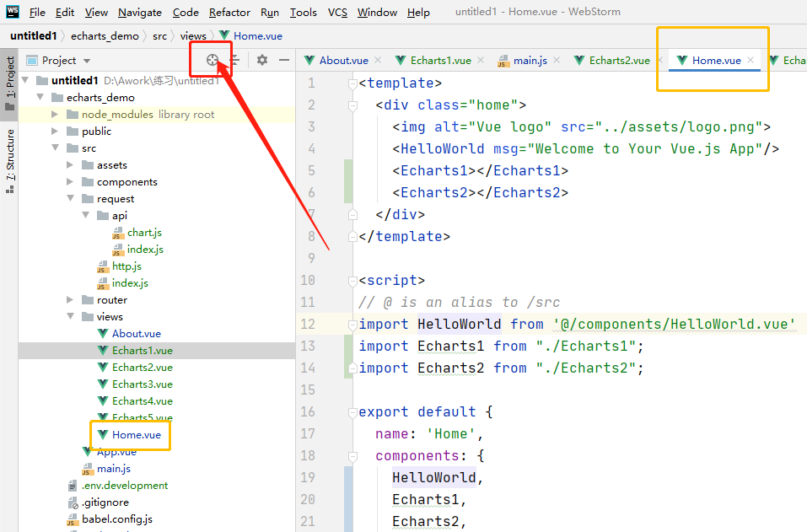Open the View menu

96,13
